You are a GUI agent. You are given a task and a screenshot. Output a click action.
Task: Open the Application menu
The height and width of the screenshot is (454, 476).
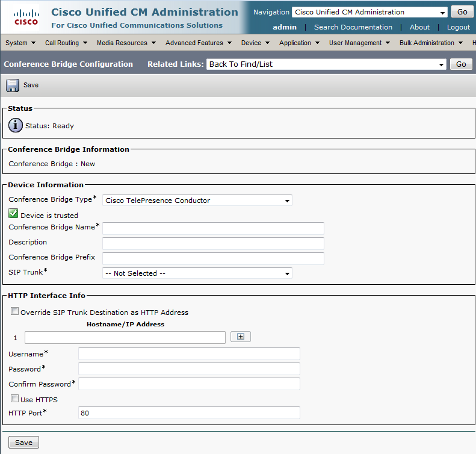coord(299,43)
